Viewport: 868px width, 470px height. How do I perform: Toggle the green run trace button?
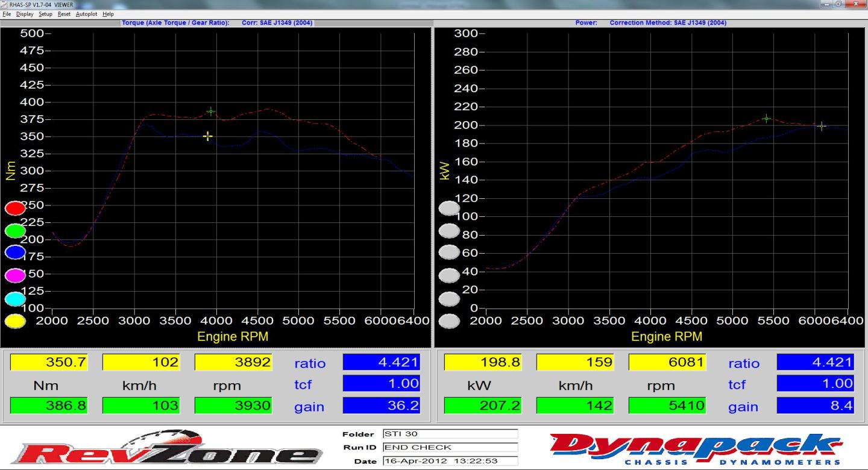coord(15,231)
